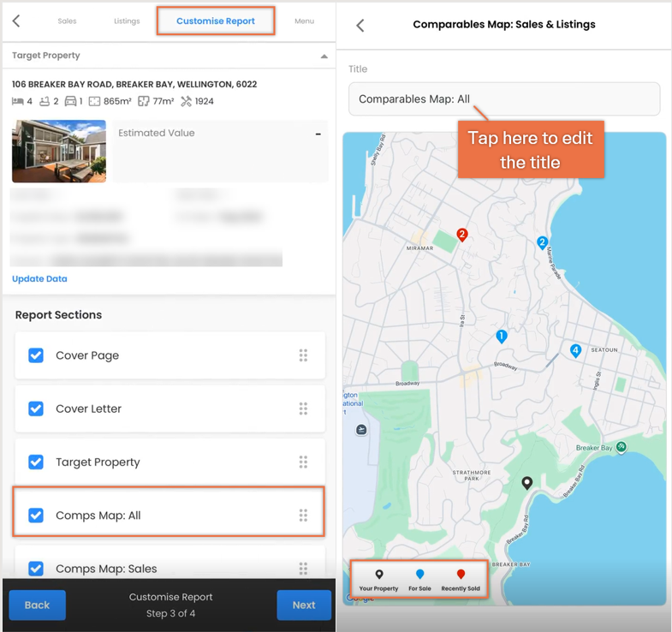This screenshot has height=632, width=672.
Task: Uncheck the Comps Map: Sales section
Action: 36,569
